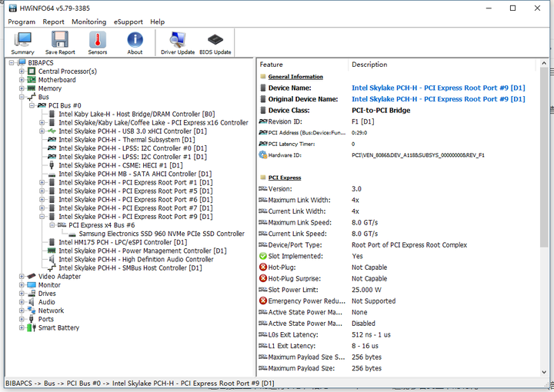The width and height of the screenshot is (554, 392).
Task: Expand the Motherboard node
Action: (22, 80)
